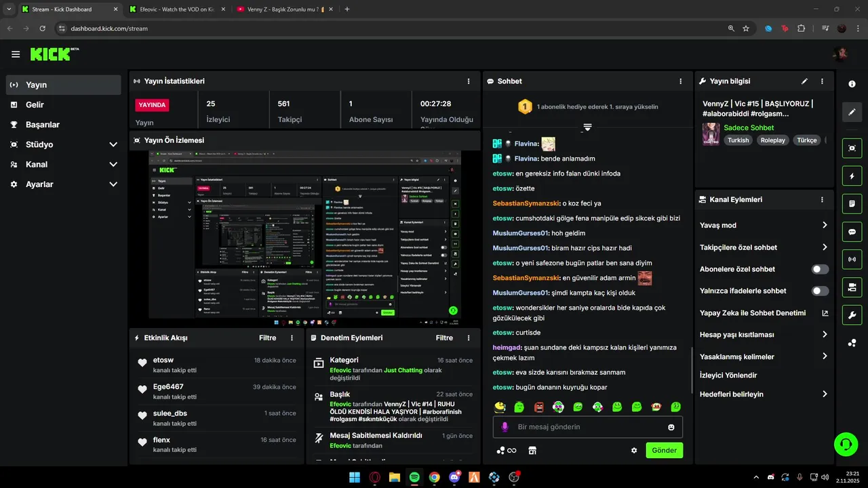868x488 pixels.
Task: Click in the Bir mesaj gönderin field
Action: coord(587,427)
